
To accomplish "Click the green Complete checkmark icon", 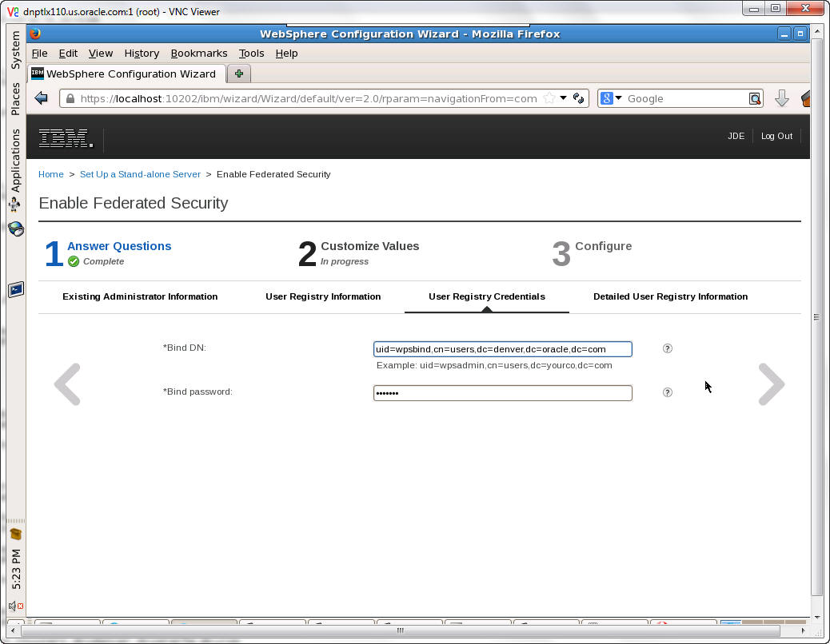I will click(74, 261).
